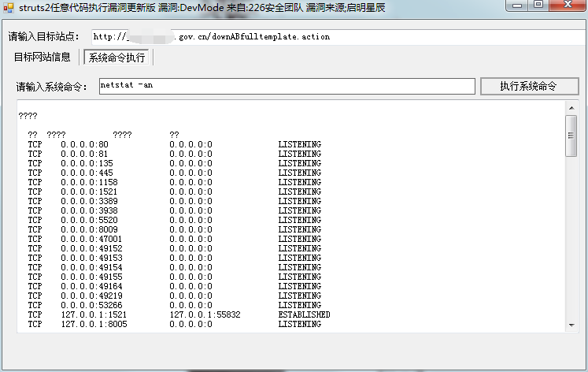Click the 127.0.0.1:1521 local address entry
The image size is (588, 372).
click(94, 314)
